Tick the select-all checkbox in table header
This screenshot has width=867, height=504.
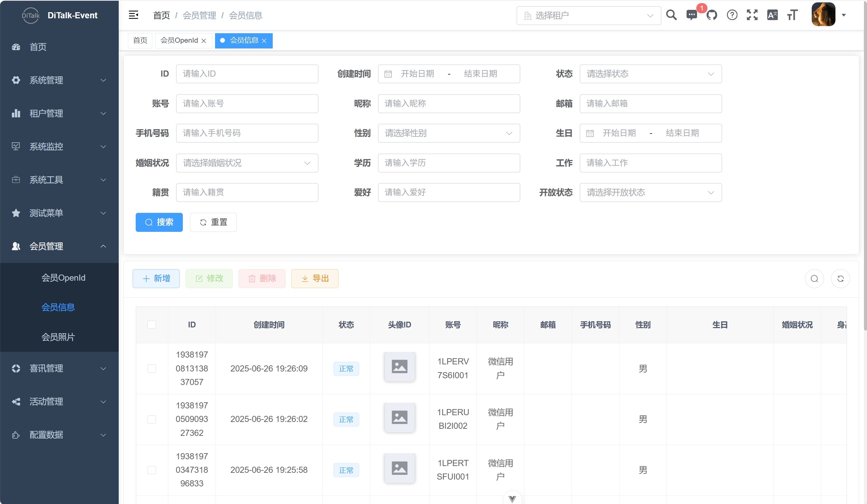point(152,325)
